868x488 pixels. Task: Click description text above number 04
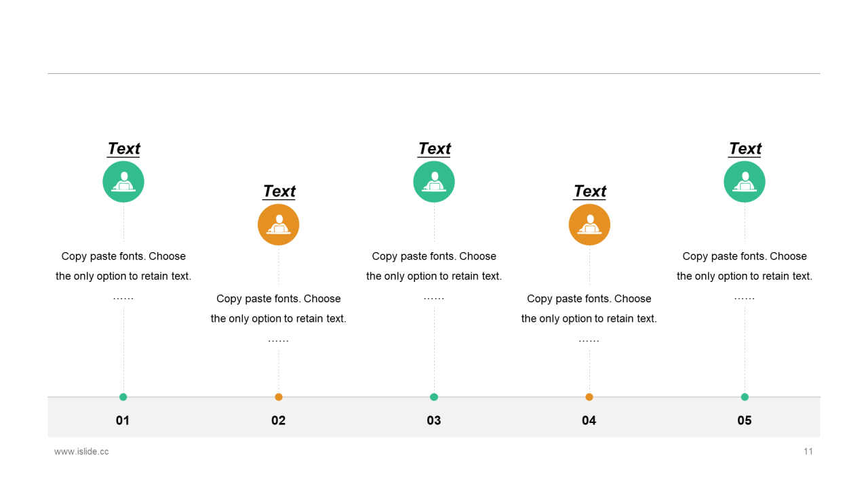tap(589, 319)
